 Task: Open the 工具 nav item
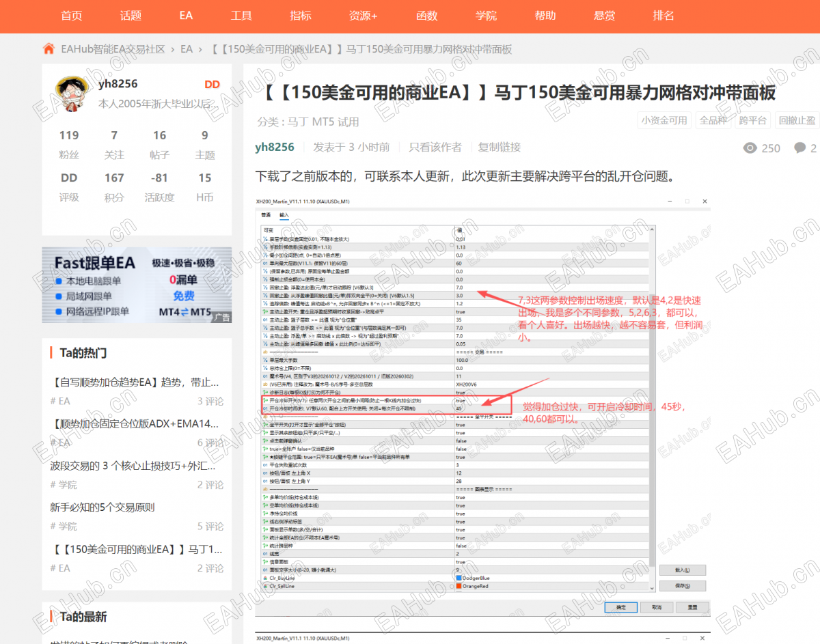[x=241, y=15]
